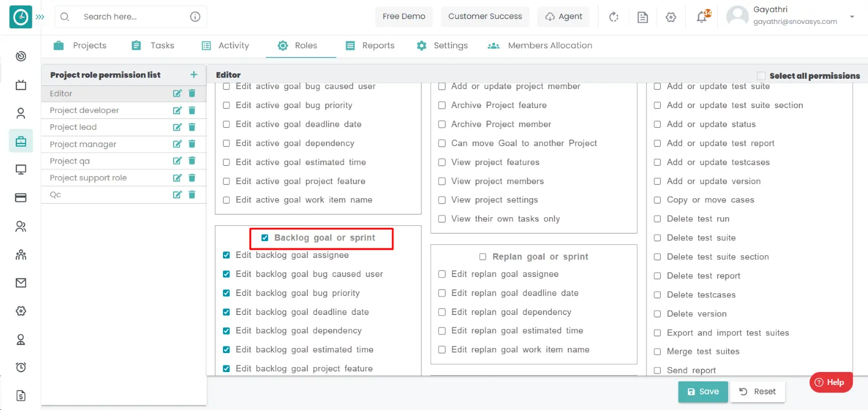
Task: Click the edit icon for Project lead role
Action: pyautogui.click(x=177, y=127)
